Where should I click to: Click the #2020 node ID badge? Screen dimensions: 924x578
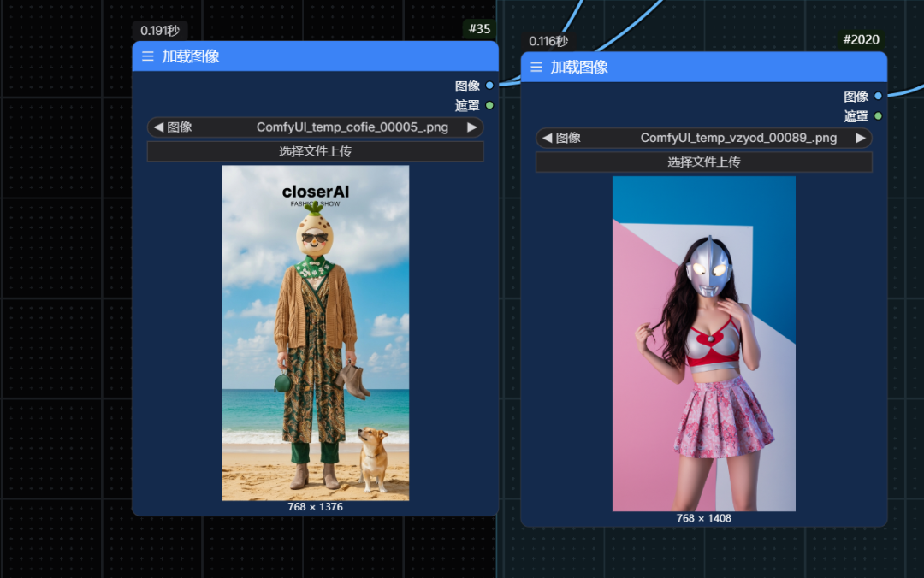click(861, 39)
